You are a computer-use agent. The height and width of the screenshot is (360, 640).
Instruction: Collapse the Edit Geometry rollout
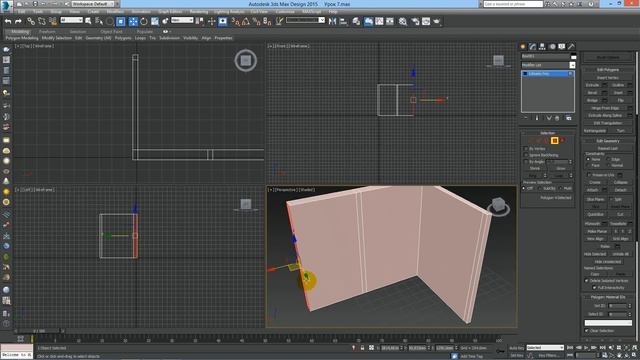point(607,141)
